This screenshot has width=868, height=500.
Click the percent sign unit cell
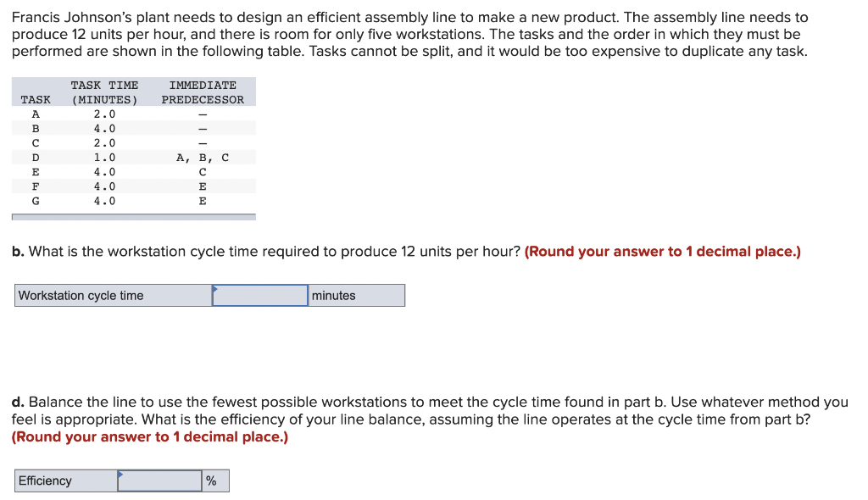[215, 481]
